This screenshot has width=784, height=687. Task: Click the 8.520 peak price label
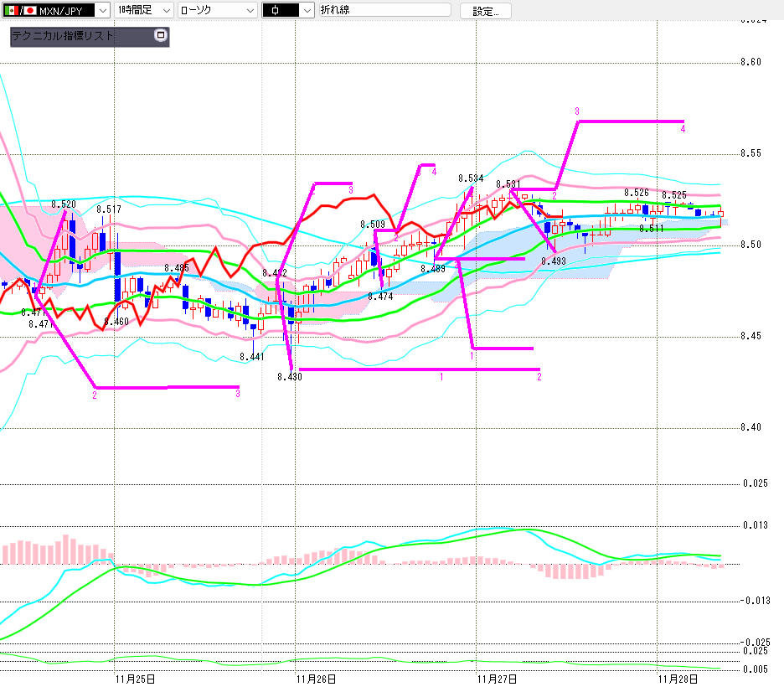coord(64,204)
